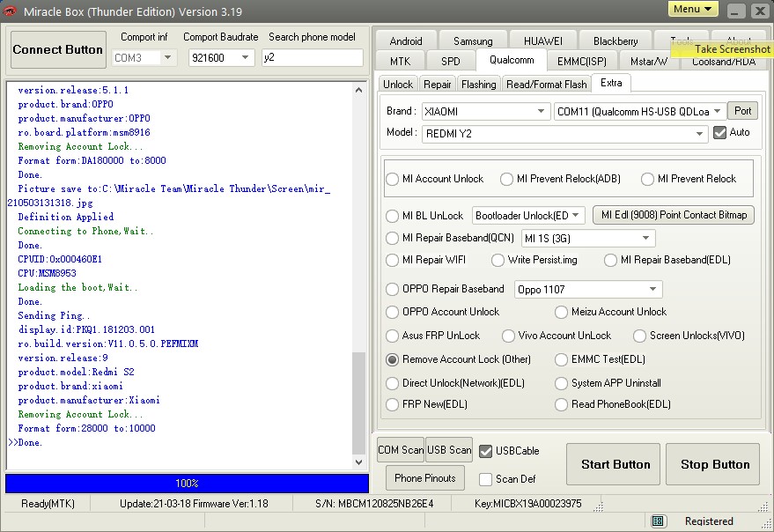Open the Mstar/W tab
The width and height of the screenshot is (774, 532).
(649, 62)
